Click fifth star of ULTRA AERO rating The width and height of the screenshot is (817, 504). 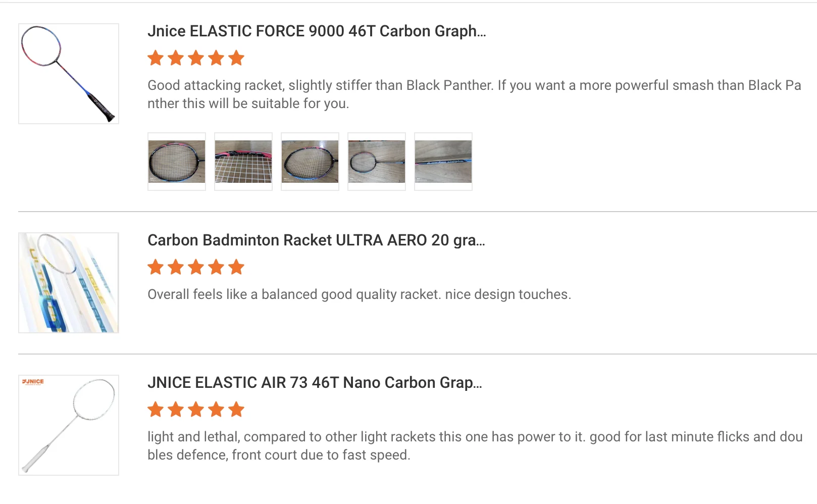coord(236,267)
